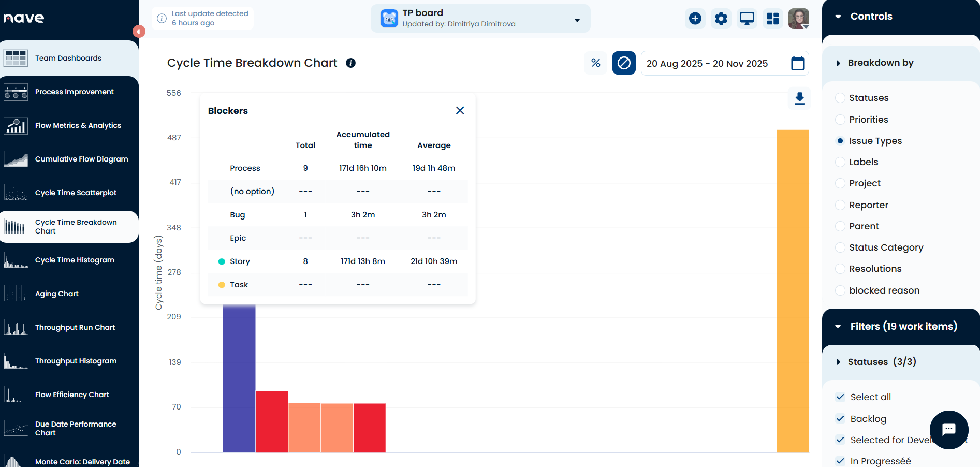The image size is (980, 467).
Task: Collapse the Filters section
Action: 838,327
